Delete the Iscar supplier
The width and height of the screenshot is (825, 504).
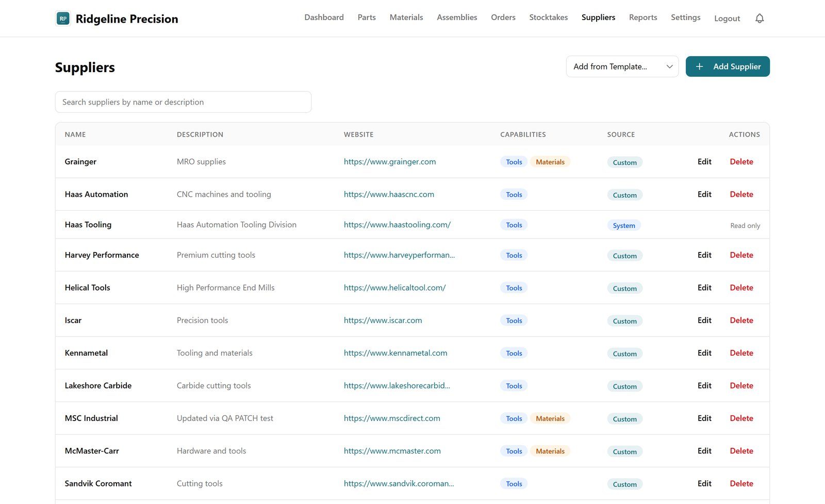pos(741,321)
